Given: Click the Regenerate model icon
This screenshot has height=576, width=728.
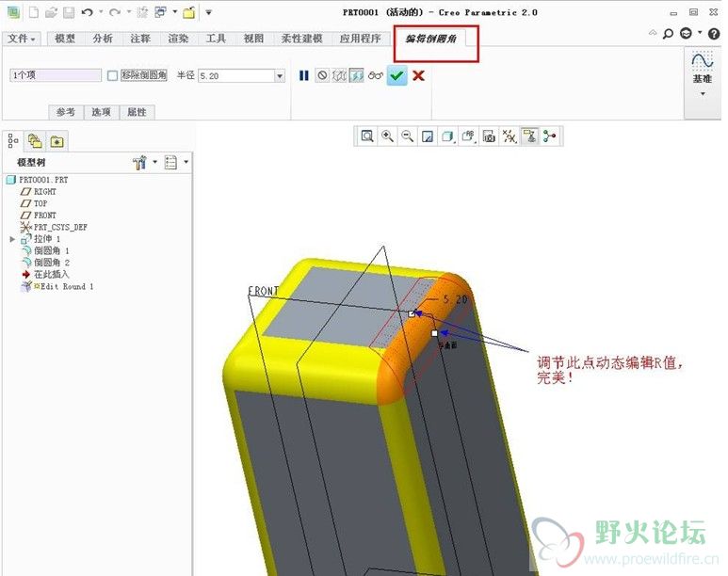Looking at the screenshot, I should coord(142,12).
